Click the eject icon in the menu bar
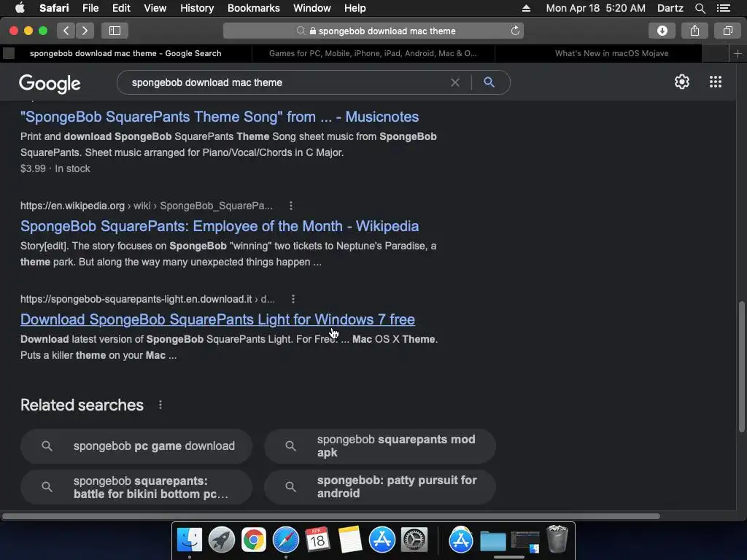The width and height of the screenshot is (747, 560). 526,8
